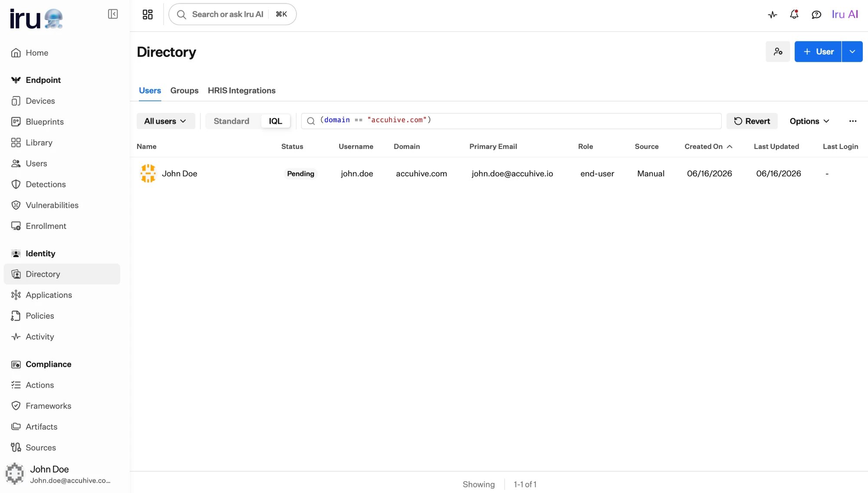The height and width of the screenshot is (493, 868).
Task: Click the activity pulse icon in header
Action: [773, 15]
